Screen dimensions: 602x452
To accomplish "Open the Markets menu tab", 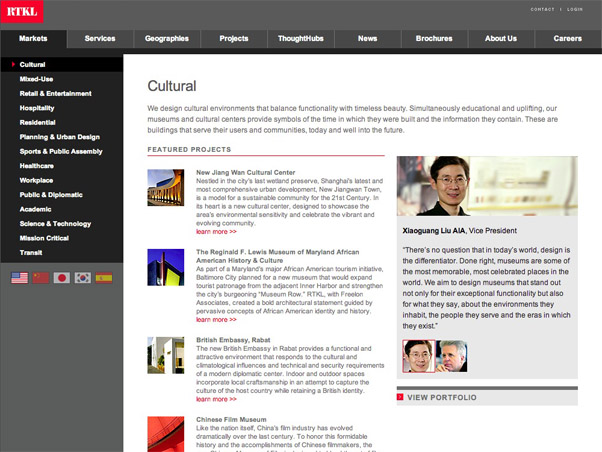I will pos(33,38).
